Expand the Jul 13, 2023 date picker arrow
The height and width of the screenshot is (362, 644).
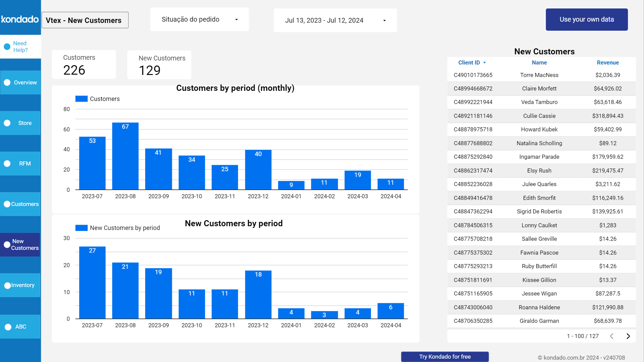pos(384,20)
